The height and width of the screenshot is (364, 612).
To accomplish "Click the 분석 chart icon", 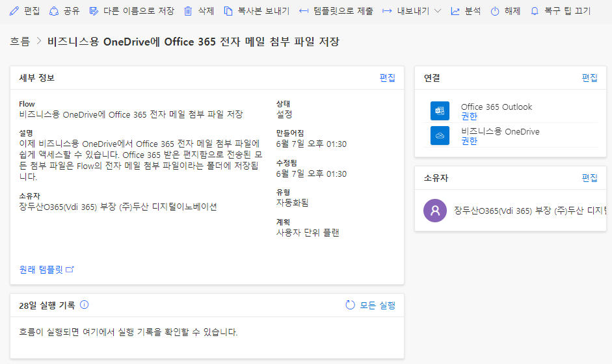I will [455, 11].
